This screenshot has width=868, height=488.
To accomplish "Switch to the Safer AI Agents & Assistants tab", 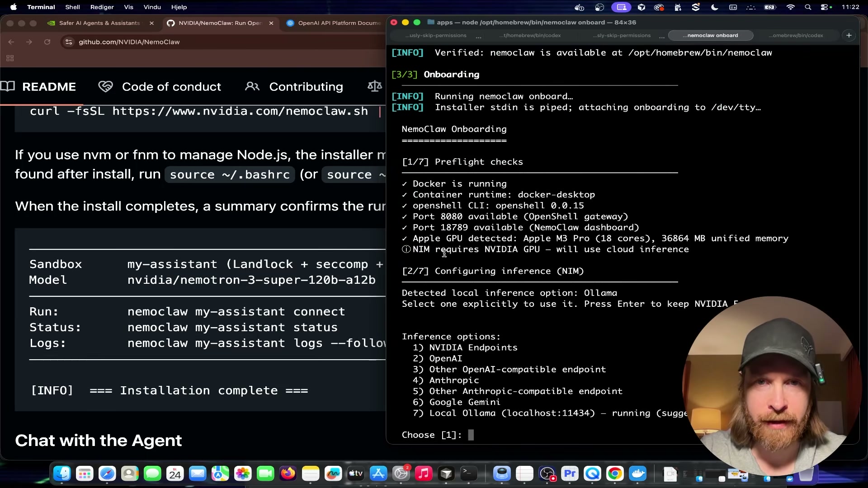I will pos(99,23).
